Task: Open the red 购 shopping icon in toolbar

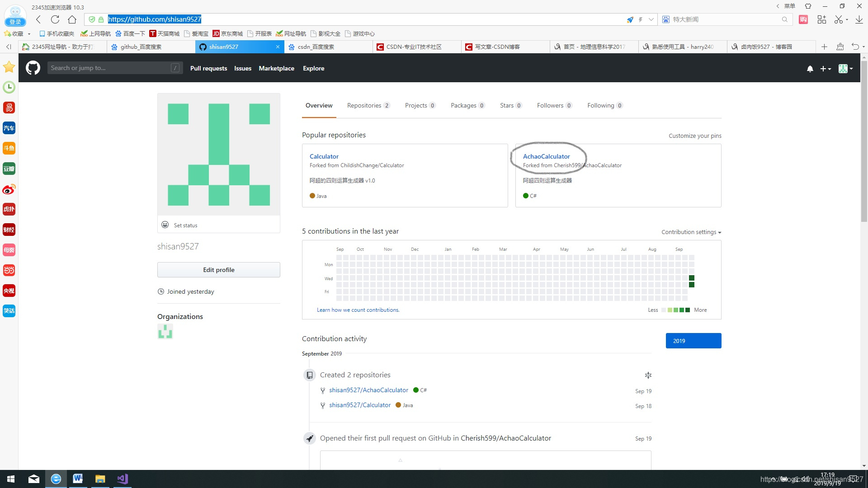Action: point(803,19)
